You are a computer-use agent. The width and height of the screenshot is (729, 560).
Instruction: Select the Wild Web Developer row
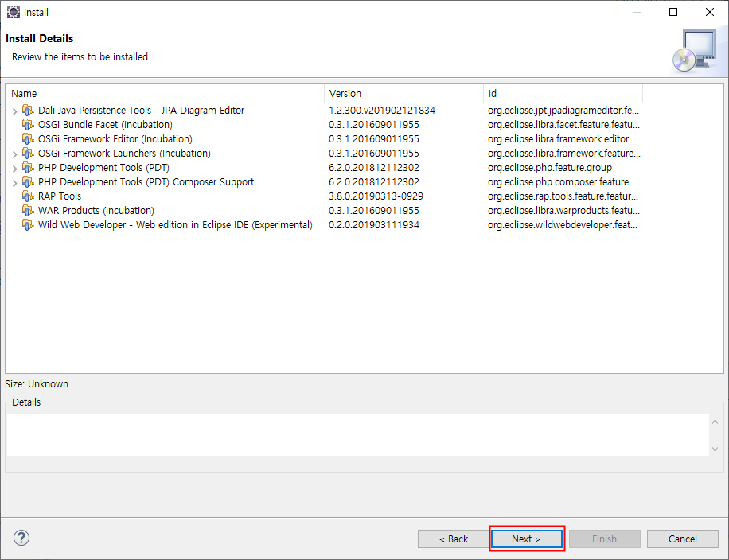(x=175, y=225)
